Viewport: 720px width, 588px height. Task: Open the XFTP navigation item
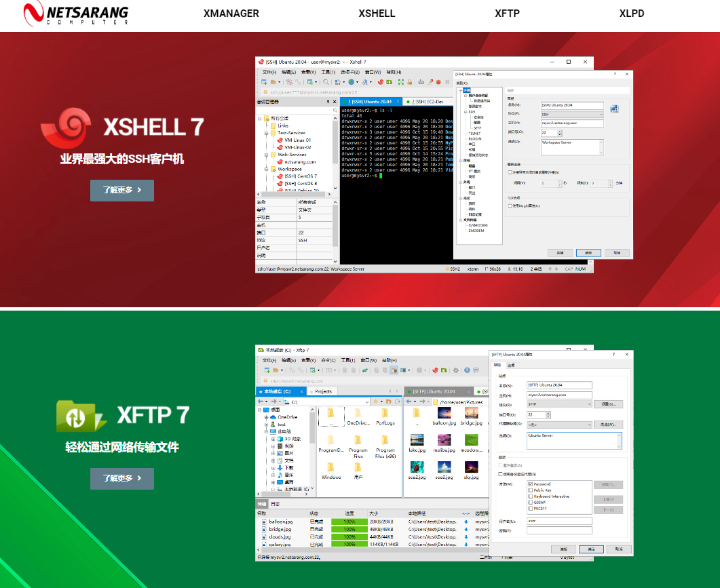click(x=507, y=14)
